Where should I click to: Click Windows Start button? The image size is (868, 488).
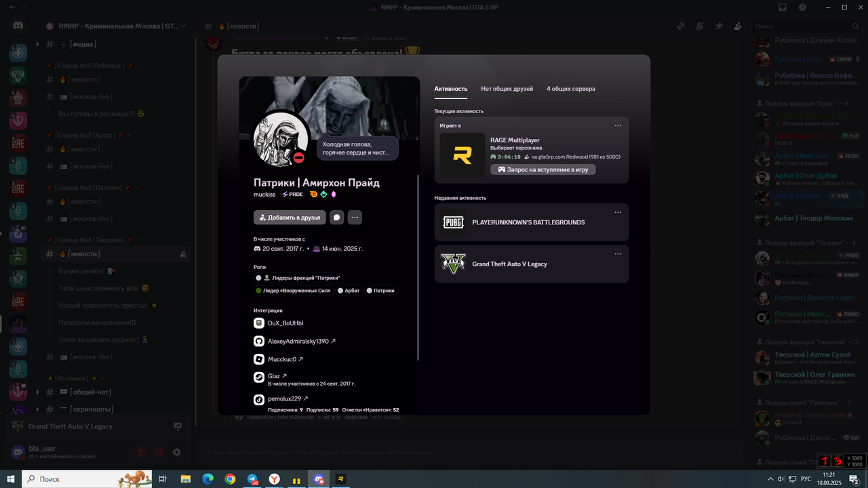(11, 479)
